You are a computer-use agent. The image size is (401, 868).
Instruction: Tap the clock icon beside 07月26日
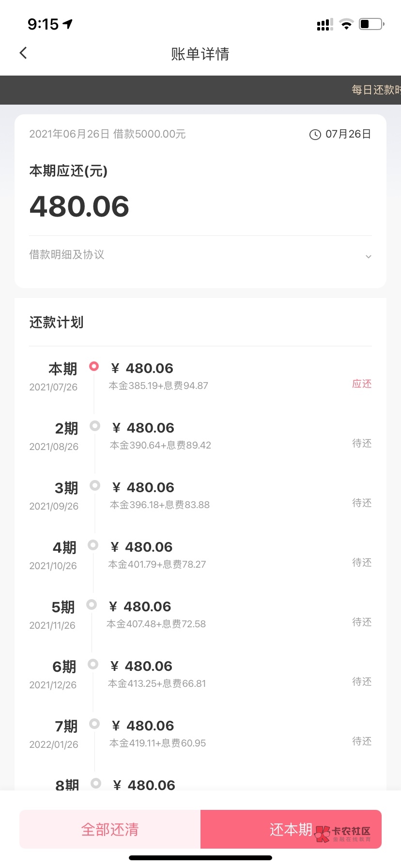coord(315,135)
